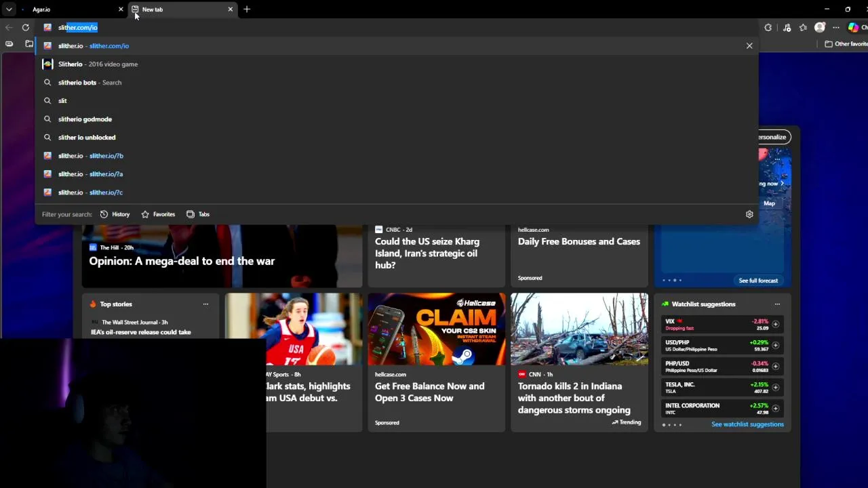Open the Extensions puzzle icon
Screen dimensions: 868x488
pos(768,28)
